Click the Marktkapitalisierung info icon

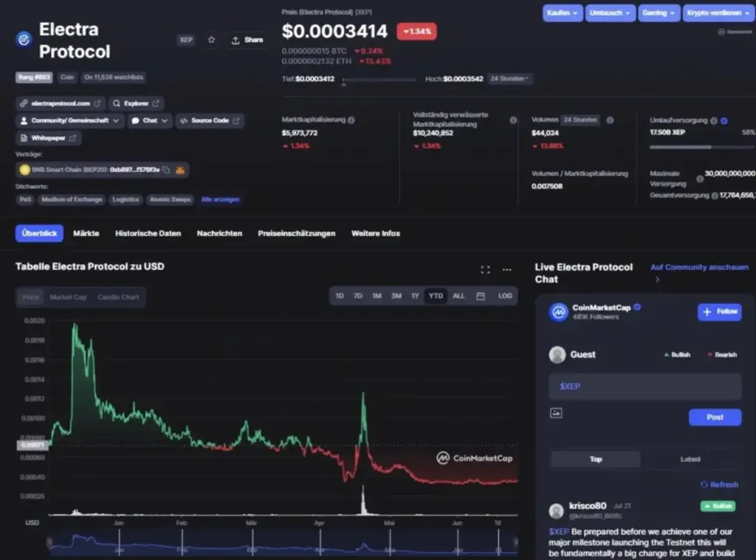[x=351, y=120]
